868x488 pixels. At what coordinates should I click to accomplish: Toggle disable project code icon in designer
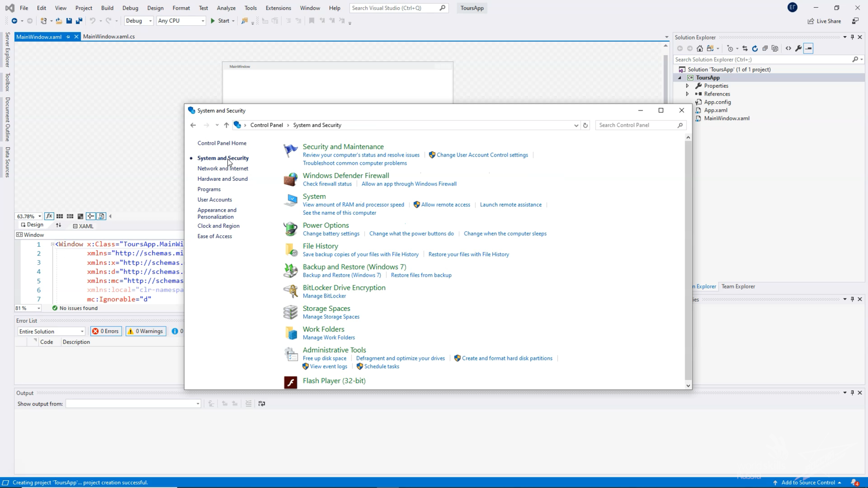[101, 216]
